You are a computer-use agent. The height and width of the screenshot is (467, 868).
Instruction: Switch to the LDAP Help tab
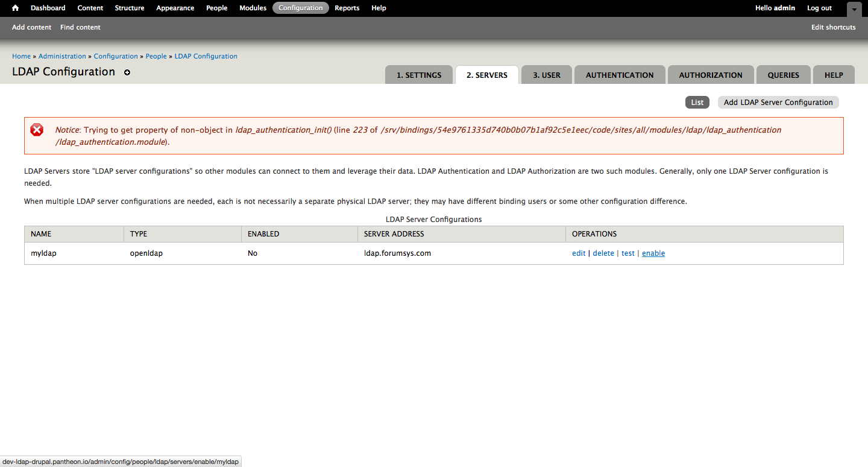point(834,75)
